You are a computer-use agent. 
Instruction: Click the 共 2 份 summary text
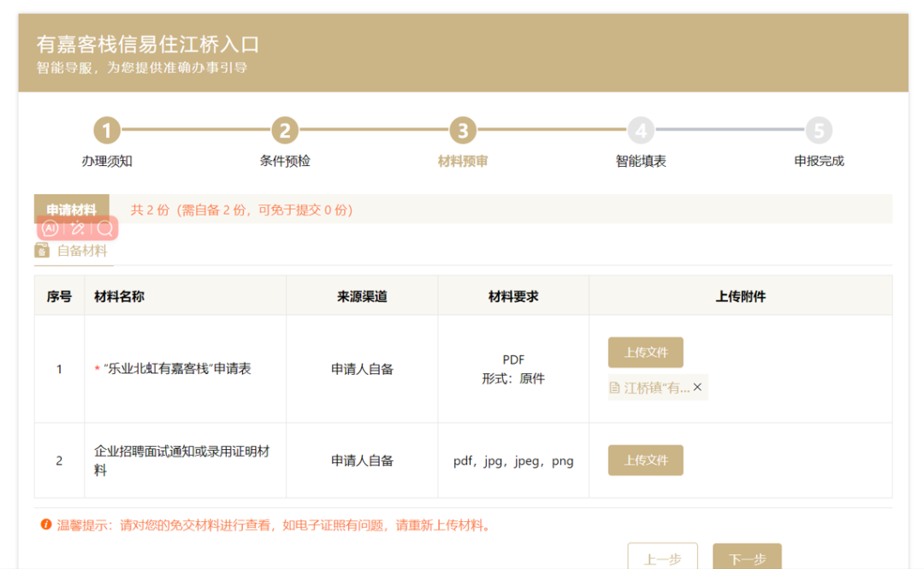pos(241,210)
